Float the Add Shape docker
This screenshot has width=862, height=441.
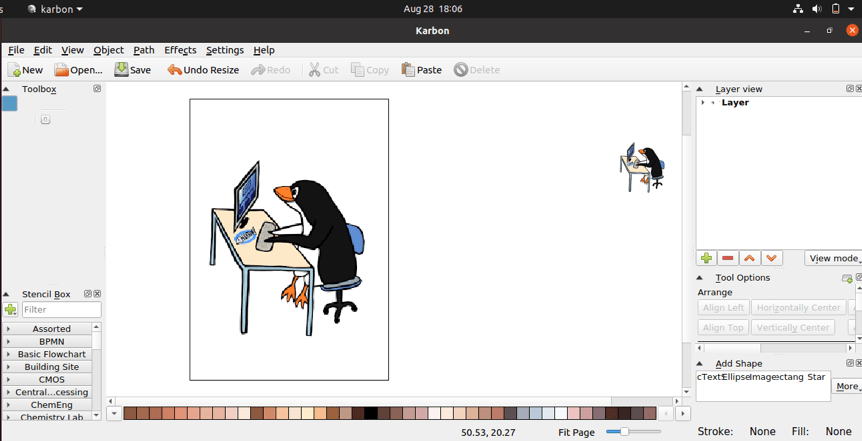point(850,363)
